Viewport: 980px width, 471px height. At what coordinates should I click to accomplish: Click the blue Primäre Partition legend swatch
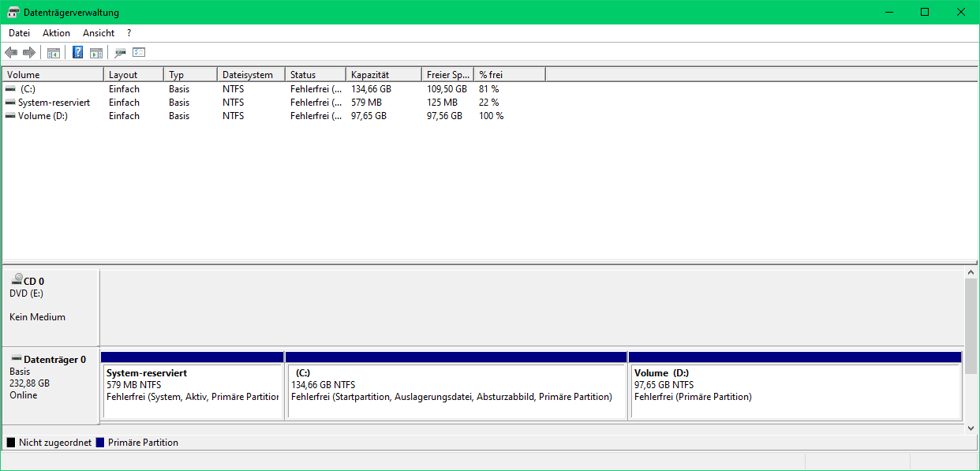tap(100, 443)
